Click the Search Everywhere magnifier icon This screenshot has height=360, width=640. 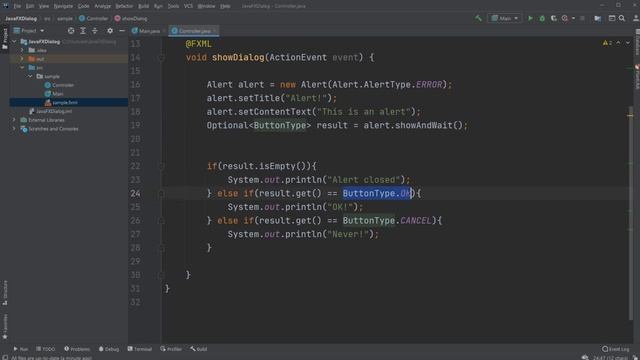(622, 18)
